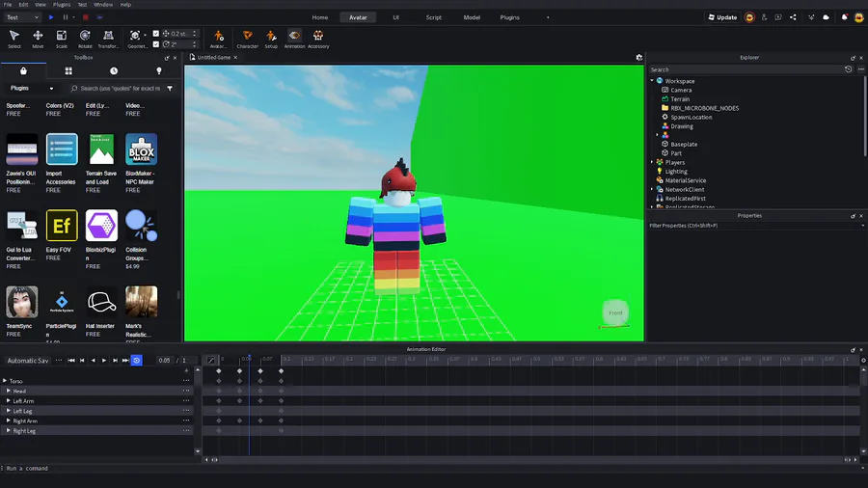868x488 pixels.
Task: Activate the Rotate tool
Action: pos(85,39)
